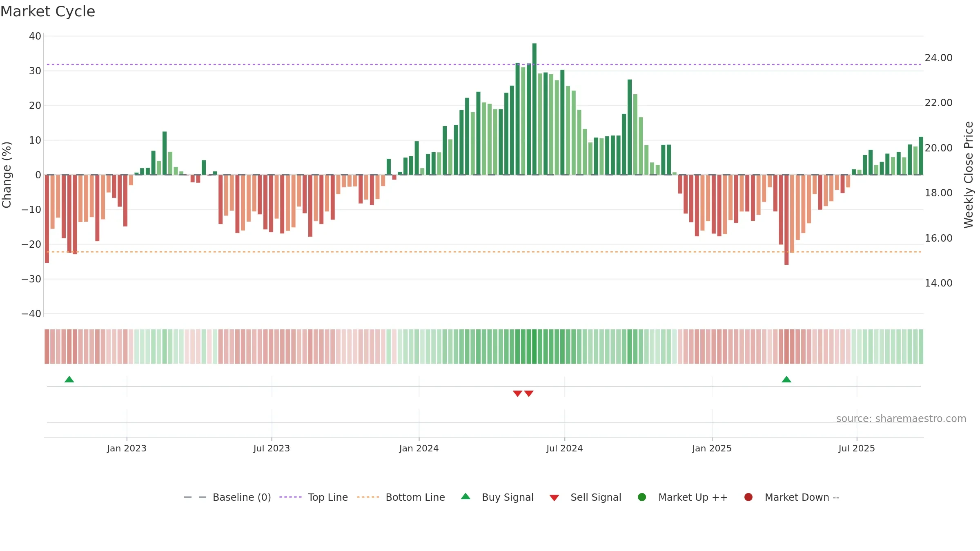Viewport: 980px width, 551px height.
Task: Toggle the Market Down -- legend label
Action: tap(802, 497)
